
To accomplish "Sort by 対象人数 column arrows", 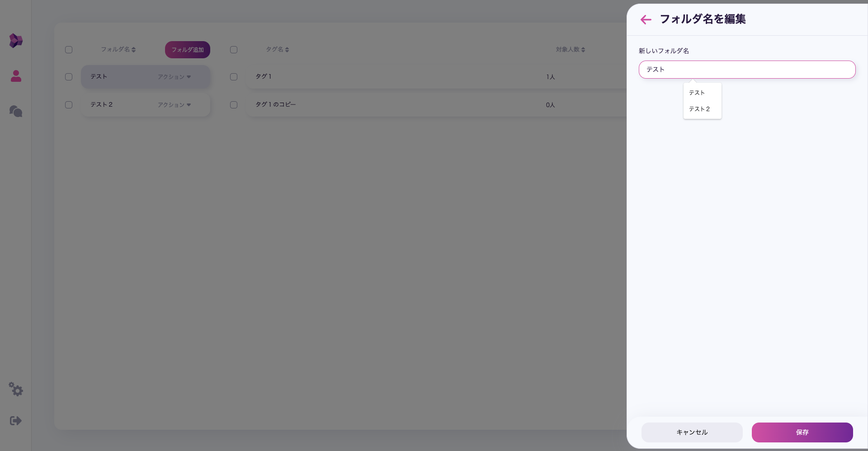I will pyautogui.click(x=583, y=50).
